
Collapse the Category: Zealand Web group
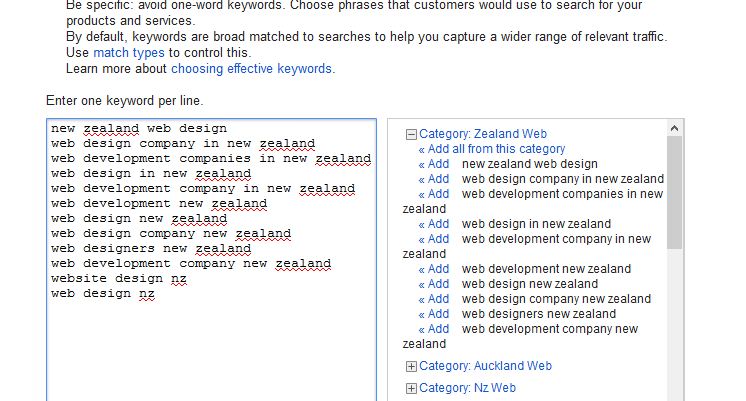(411, 134)
